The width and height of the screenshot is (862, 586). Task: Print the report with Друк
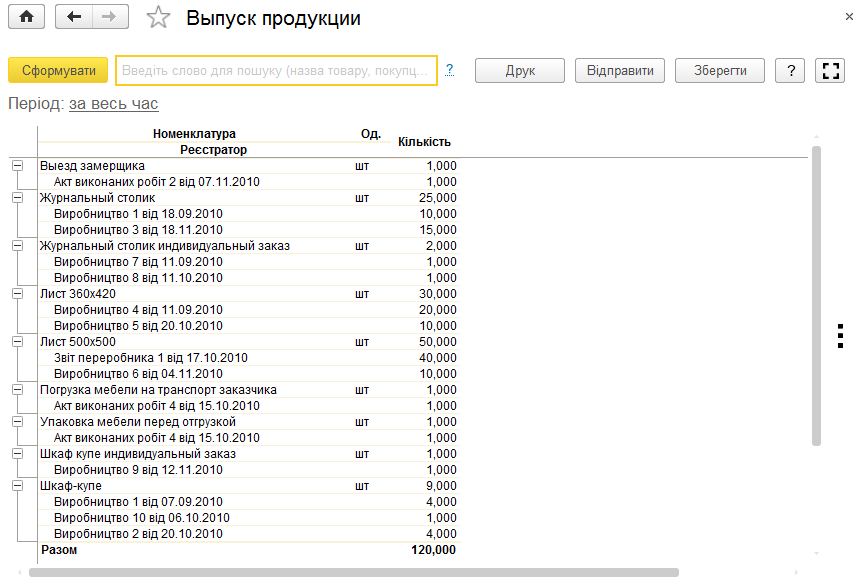click(x=520, y=70)
